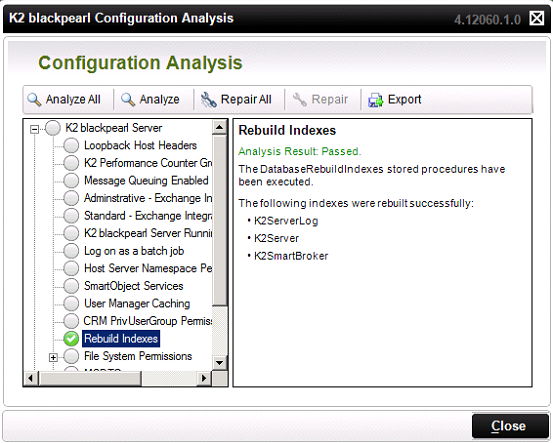
Task: Click status circle beside K2 Performance Counter
Action: [x=71, y=163]
